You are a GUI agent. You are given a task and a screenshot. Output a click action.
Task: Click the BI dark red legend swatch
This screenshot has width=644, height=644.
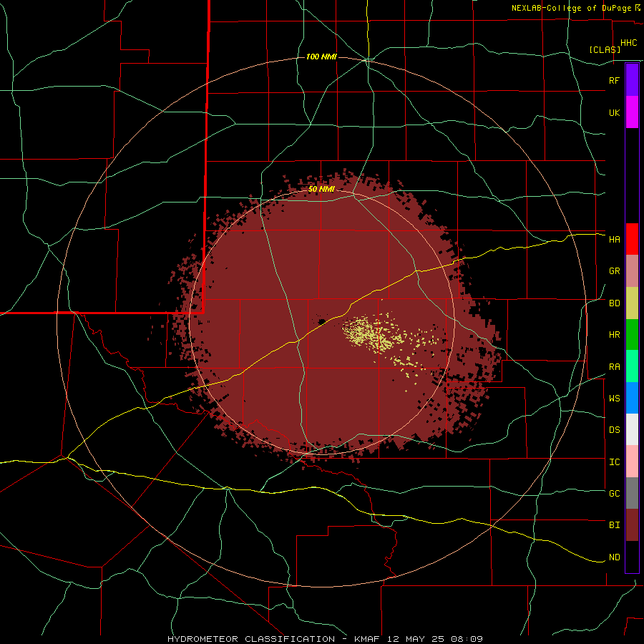[632, 525]
